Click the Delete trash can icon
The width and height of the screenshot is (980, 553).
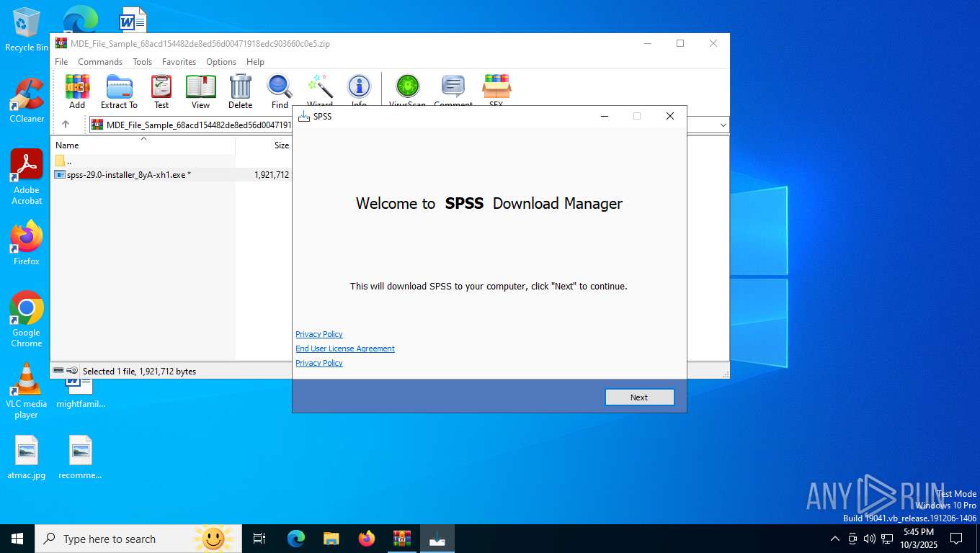(240, 91)
